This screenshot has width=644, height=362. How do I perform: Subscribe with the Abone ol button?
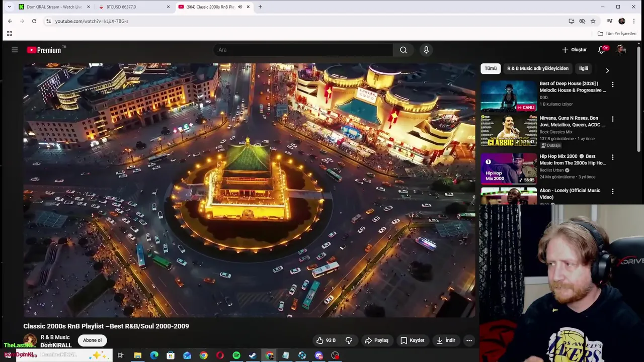point(92,340)
